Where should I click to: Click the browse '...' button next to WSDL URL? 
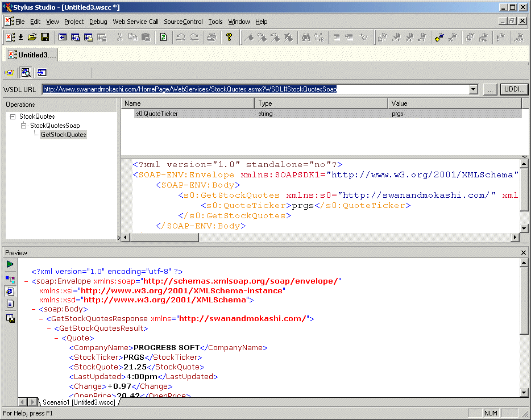point(489,89)
